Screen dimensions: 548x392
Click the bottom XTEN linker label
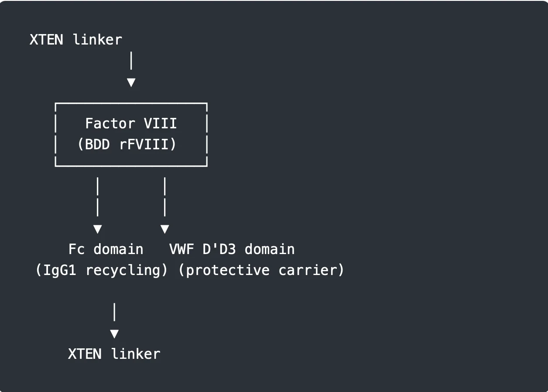(x=114, y=354)
